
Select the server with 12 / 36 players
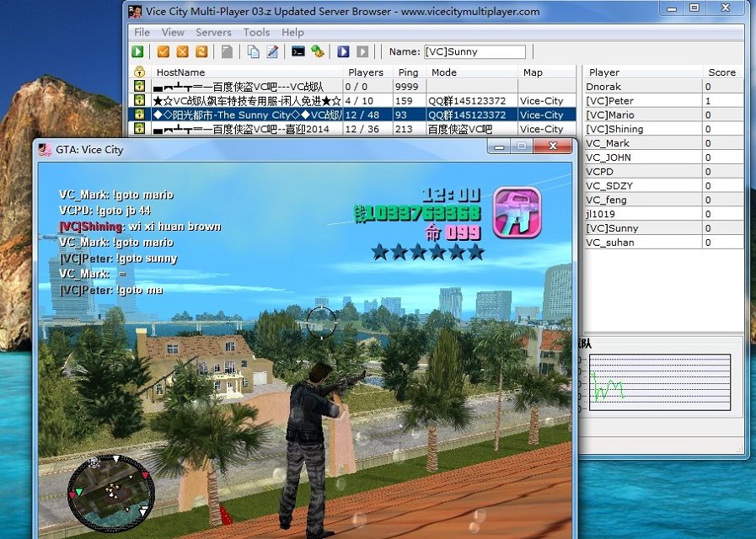tap(353, 129)
